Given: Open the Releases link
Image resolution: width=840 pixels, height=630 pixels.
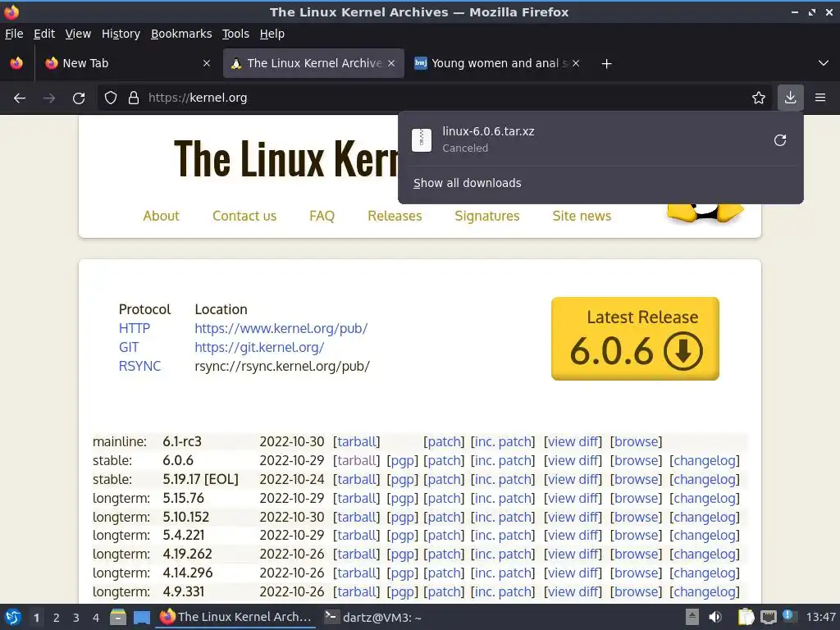Looking at the screenshot, I should click(395, 216).
